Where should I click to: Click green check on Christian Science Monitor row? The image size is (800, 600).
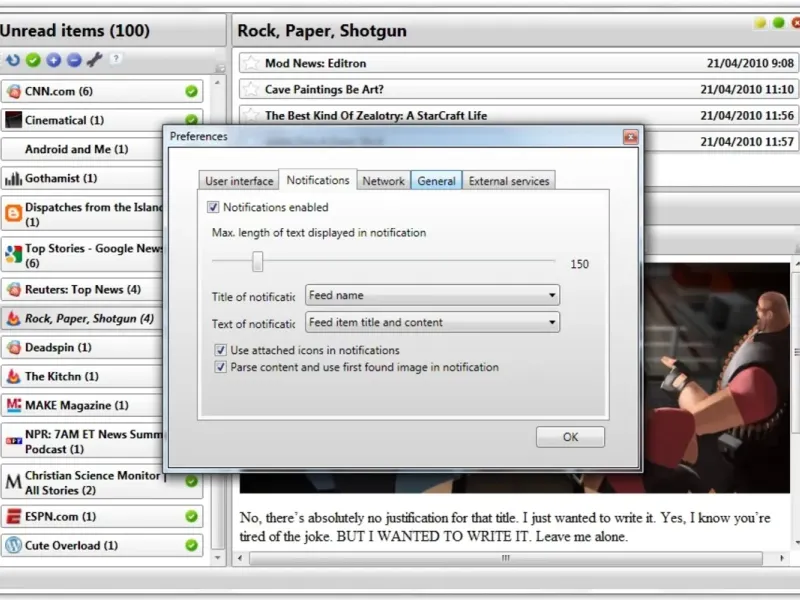coord(191,481)
